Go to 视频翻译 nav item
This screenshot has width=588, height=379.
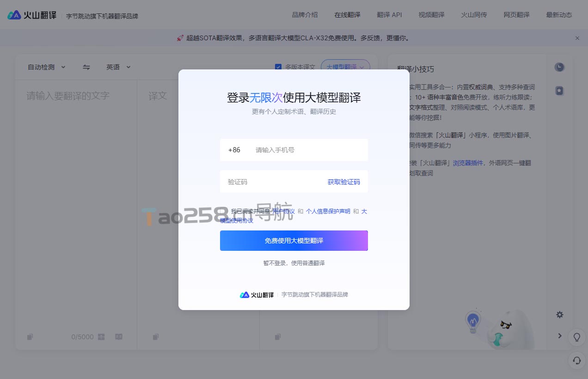(x=432, y=15)
